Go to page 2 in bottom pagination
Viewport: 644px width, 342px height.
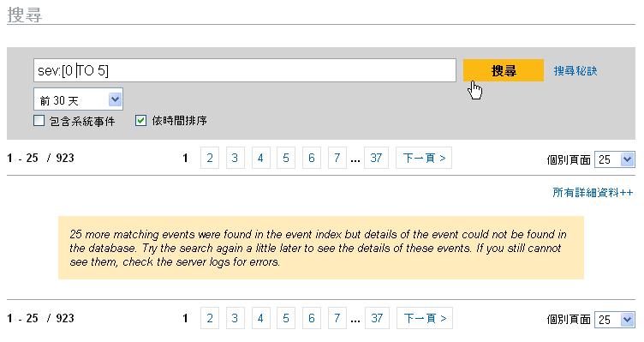(210, 318)
